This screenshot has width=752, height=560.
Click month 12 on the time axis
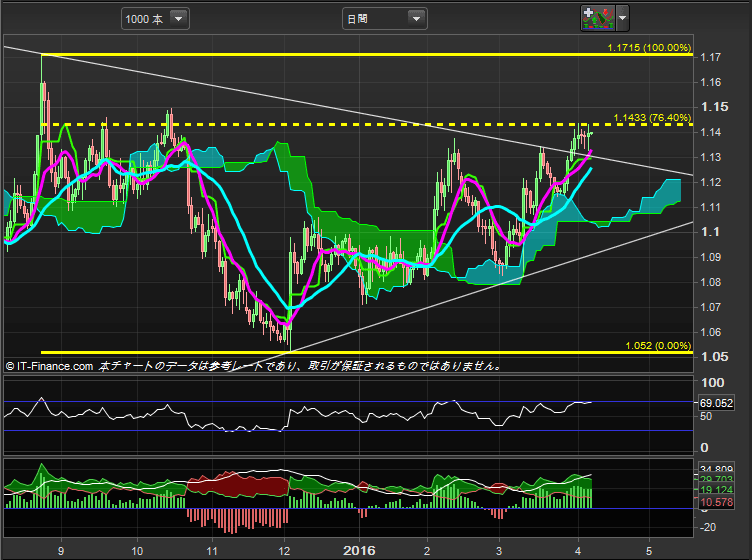[x=284, y=551]
